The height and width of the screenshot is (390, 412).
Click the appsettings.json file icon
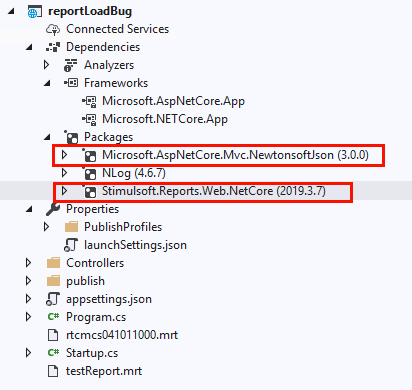click(53, 299)
